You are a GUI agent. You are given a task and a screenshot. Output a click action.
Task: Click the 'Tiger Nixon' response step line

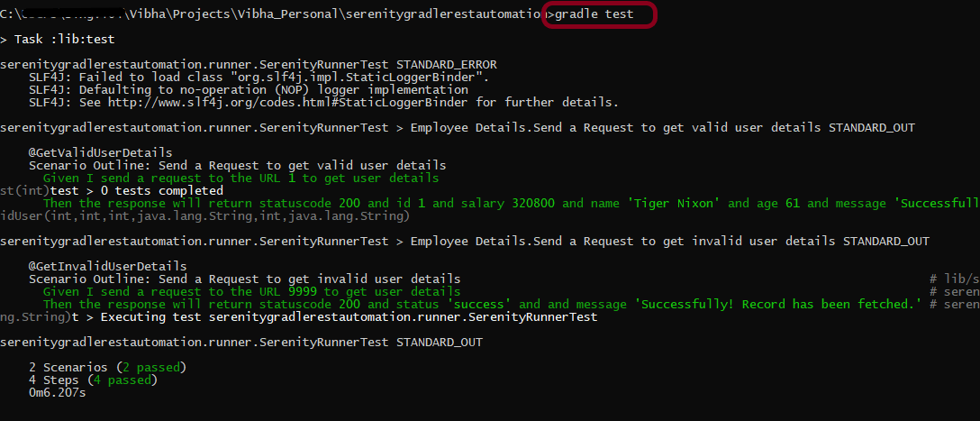[x=504, y=203]
